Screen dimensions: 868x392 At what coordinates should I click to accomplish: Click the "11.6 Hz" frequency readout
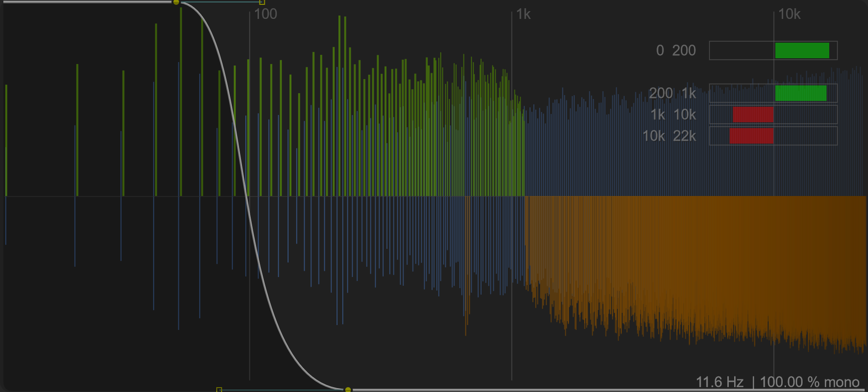point(720,382)
